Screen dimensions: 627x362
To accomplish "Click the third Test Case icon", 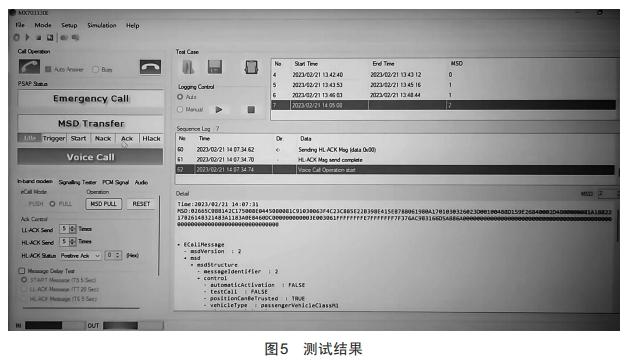I will point(251,67).
